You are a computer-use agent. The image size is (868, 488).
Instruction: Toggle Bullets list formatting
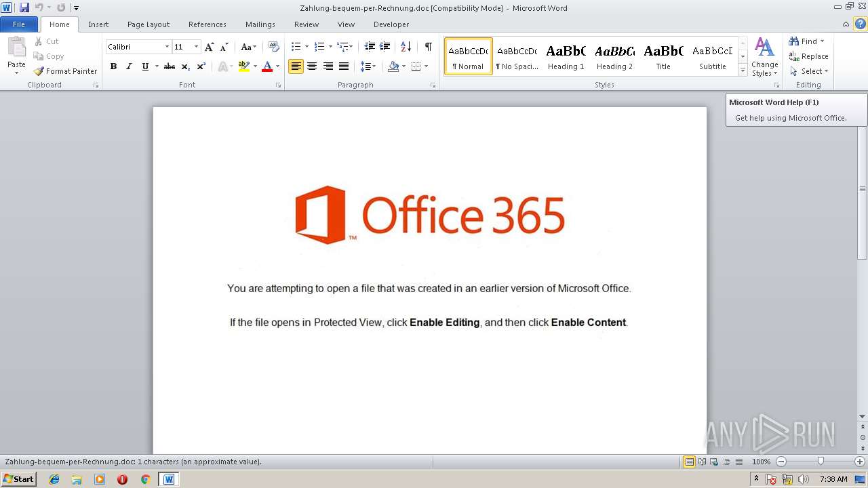click(x=296, y=47)
